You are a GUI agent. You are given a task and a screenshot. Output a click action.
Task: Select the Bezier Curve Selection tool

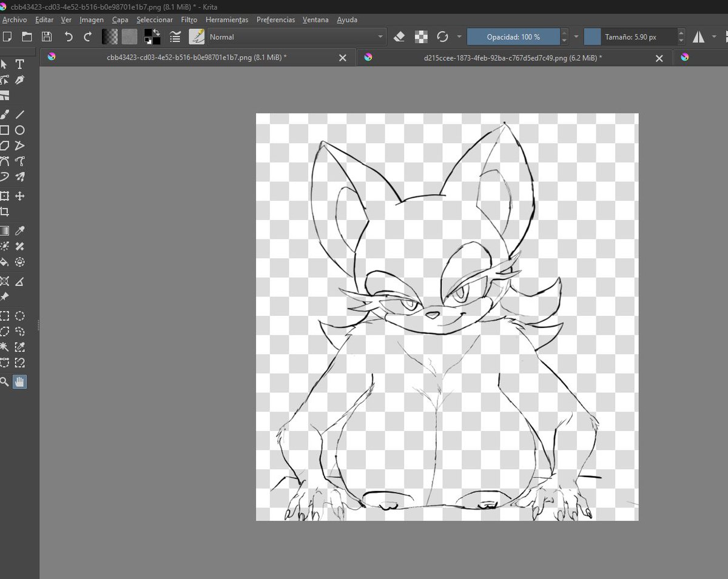(4, 363)
